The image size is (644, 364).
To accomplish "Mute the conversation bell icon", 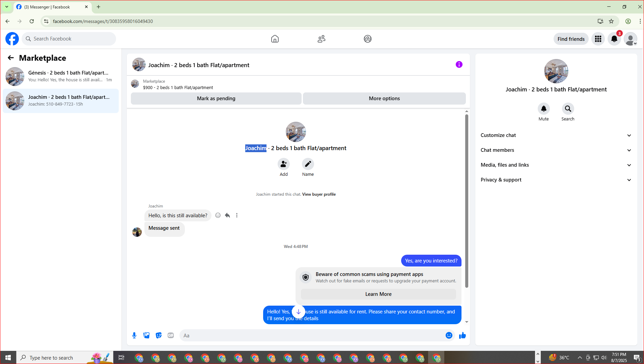I will pos(544,109).
